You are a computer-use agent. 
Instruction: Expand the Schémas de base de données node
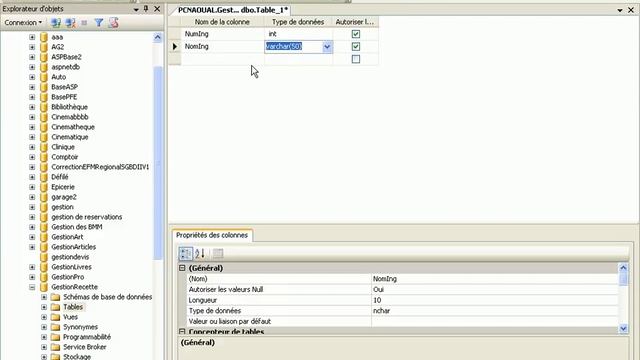pyautogui.click(x=44, y=297)
